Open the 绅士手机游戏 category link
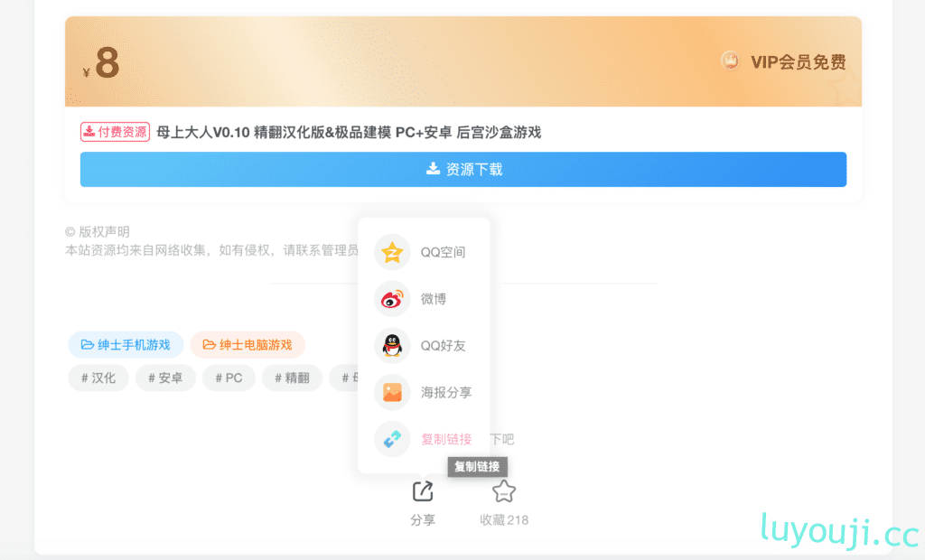Screen dimensions: 925x560 126,344
